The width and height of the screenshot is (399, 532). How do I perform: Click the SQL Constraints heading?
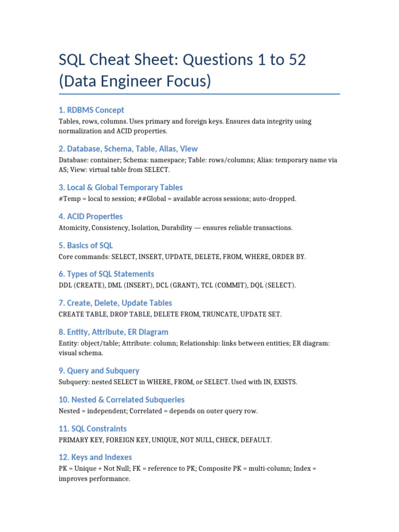tap(92, 429)
